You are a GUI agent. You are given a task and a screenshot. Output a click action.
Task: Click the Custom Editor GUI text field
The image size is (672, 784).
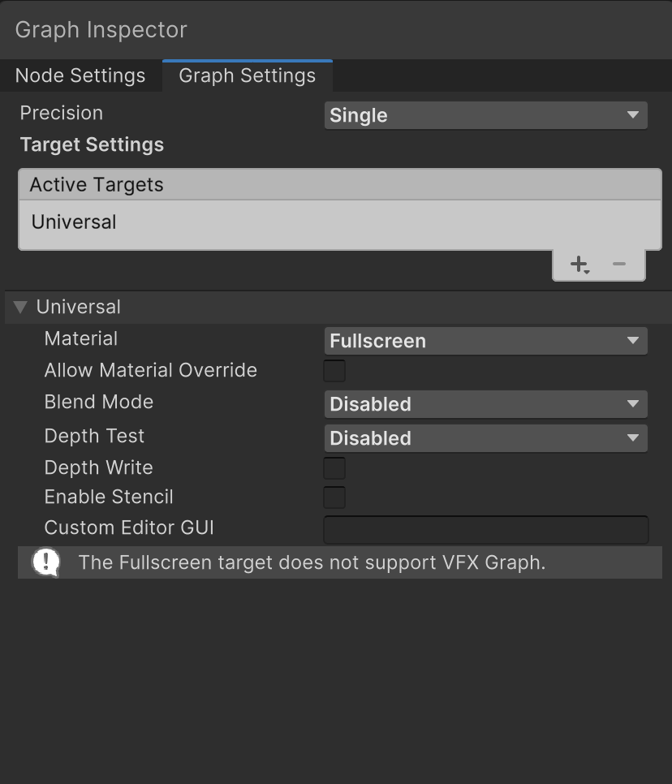pyautogui.click(x=485, y=529)
